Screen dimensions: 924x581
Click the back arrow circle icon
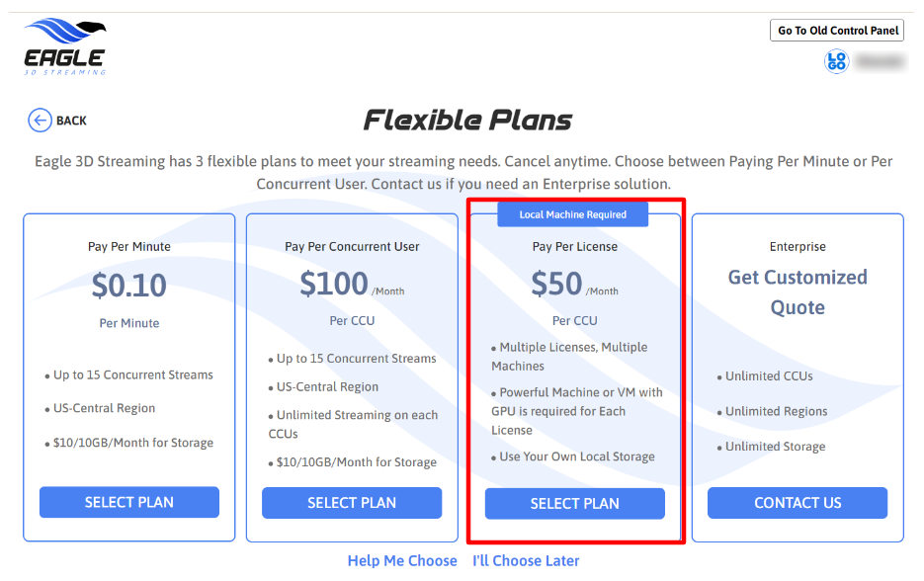pos(40,121)
